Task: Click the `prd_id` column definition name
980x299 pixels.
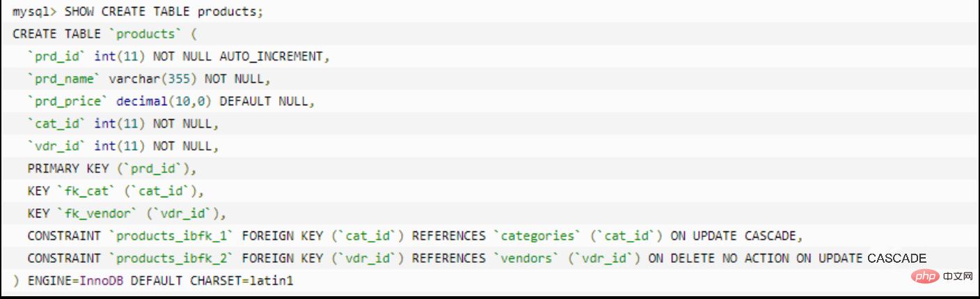Action: pos(57,56)
